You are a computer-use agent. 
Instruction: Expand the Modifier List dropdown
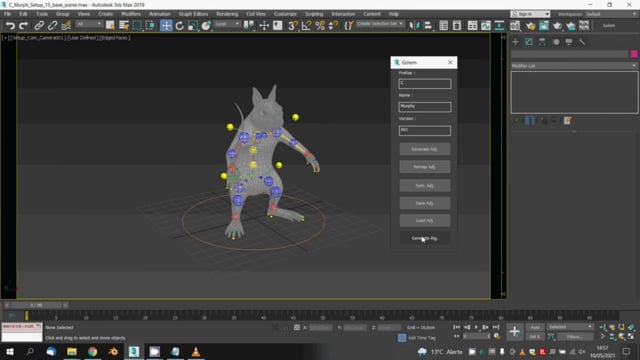574,66
